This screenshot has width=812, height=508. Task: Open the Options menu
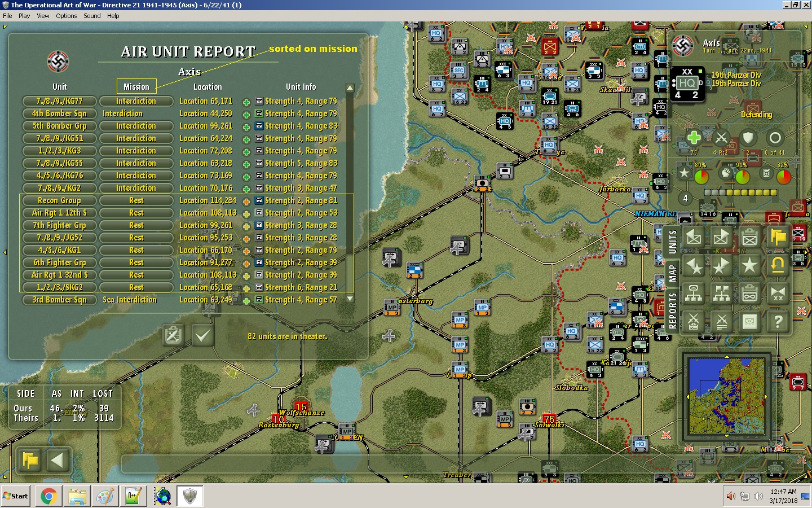click(x=67, y=16)
